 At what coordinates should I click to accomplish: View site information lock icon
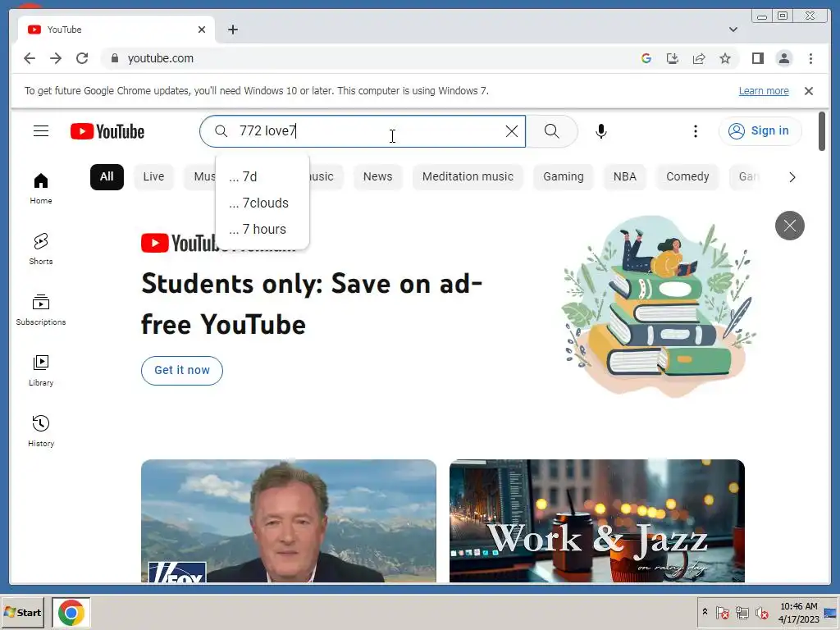click(114, 58)
